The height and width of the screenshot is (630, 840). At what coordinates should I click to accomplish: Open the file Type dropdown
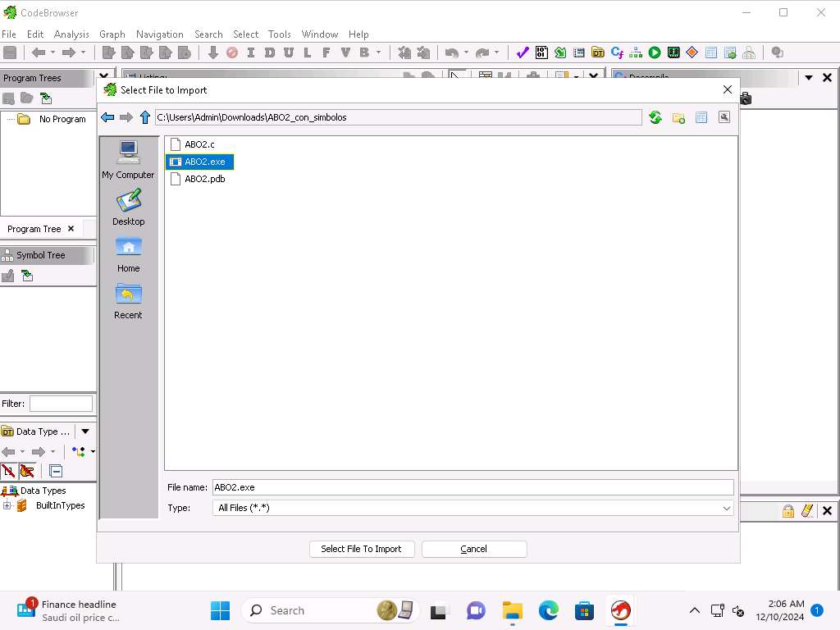point(726,509)
